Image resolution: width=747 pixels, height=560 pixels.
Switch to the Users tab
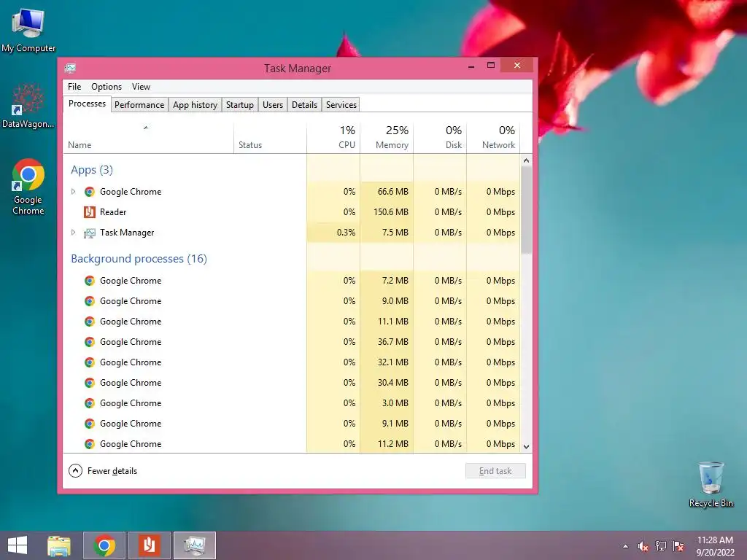tap(273, 105)
